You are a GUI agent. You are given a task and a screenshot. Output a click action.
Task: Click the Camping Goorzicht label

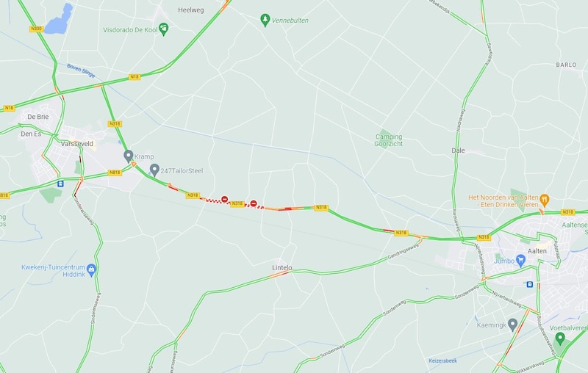click(x=389, y=140)
